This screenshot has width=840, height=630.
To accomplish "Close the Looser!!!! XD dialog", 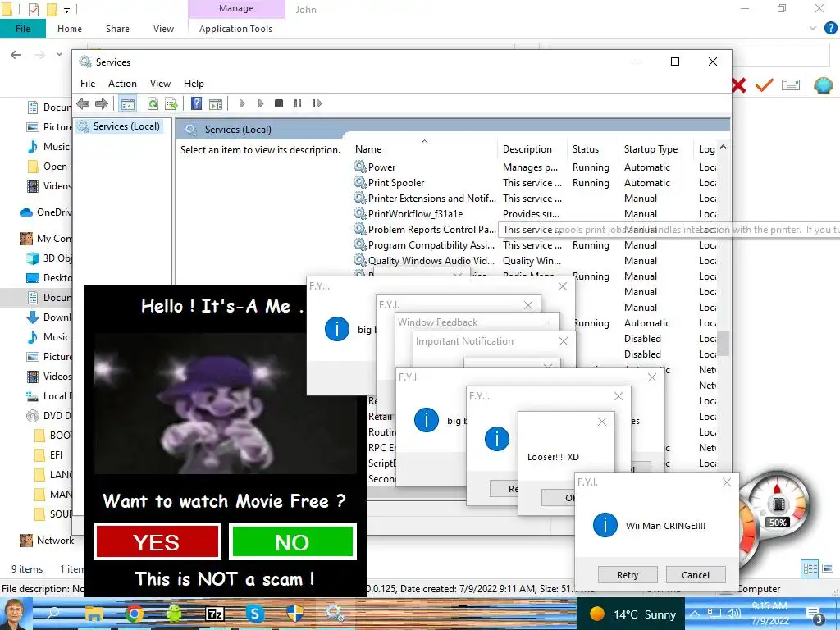I will [x=601, y=422].
